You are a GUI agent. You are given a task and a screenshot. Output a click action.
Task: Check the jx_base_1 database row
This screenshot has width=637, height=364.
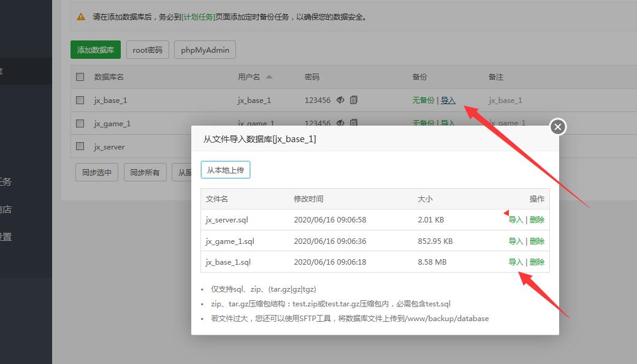click(x=80, y=100)
